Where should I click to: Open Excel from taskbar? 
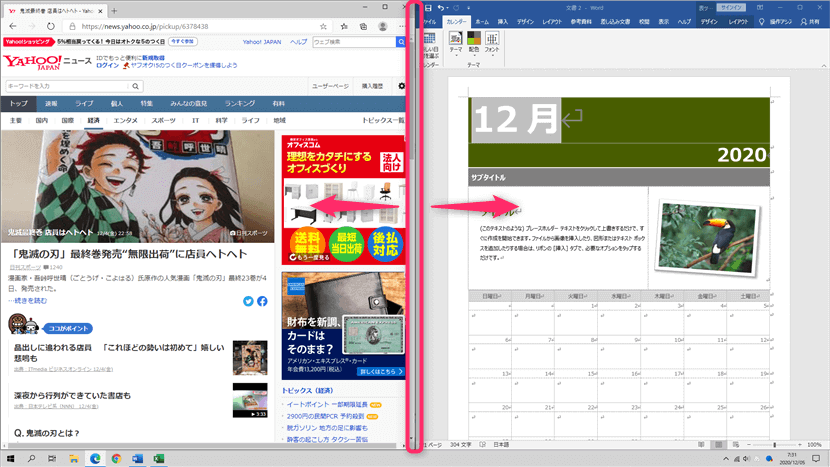click(158, 459)
